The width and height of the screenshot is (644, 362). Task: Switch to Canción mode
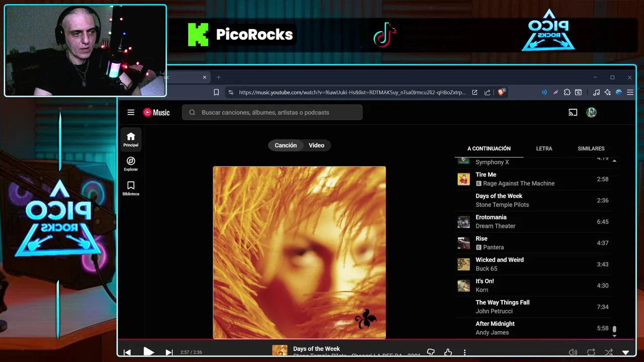(x=286, y=145)
